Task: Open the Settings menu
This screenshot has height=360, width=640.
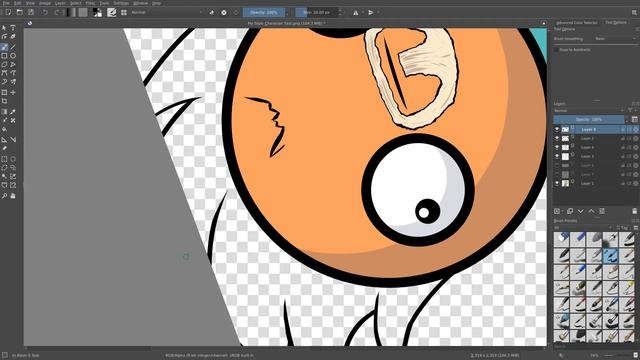Action: [121, 3]
